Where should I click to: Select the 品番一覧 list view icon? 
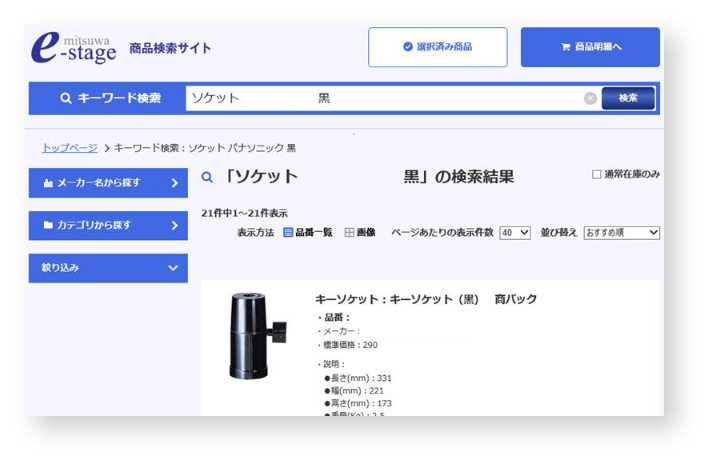[x=288, y=232]
